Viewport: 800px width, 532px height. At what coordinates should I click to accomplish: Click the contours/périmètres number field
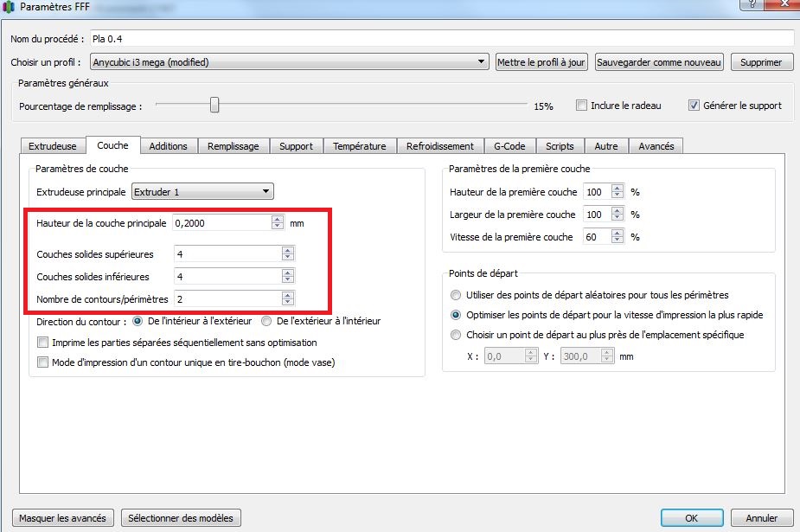pos(228,299)
